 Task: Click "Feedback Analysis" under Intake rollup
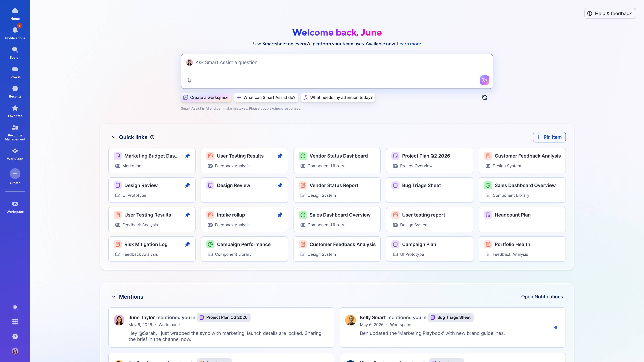click(232, 225)
